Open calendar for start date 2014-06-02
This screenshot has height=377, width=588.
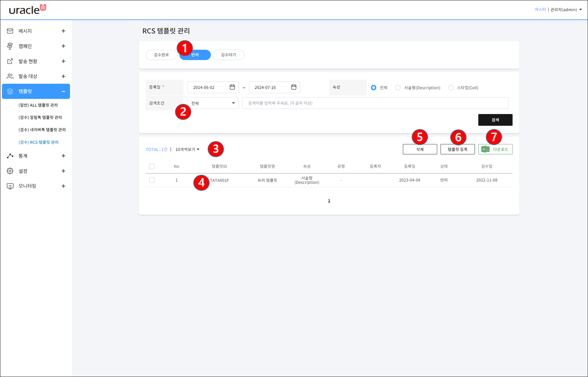click(232, 87)
